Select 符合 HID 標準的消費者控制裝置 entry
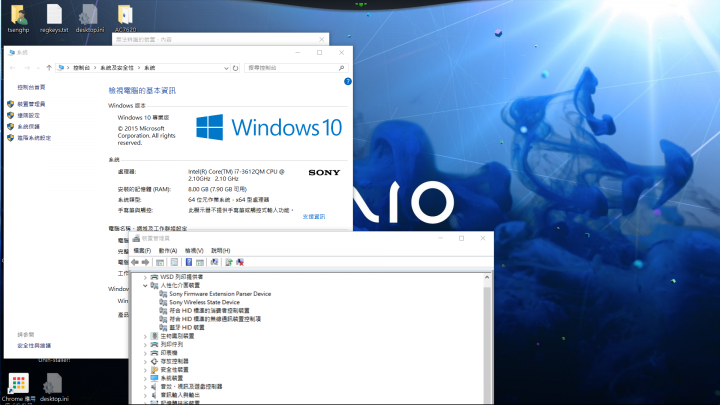Image resolution: width=720 pixels, height=405 pixels. pos(209,311)
